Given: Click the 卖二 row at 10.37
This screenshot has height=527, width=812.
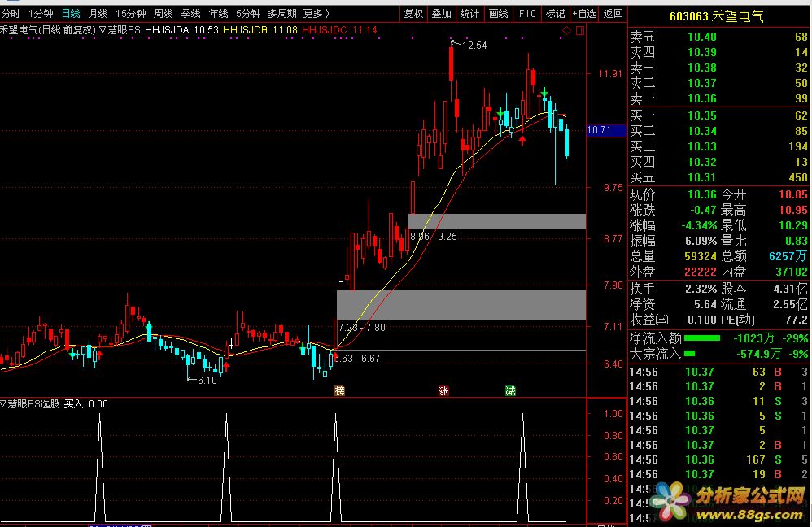Looking at the screenshot, I should tap(719, 83).
